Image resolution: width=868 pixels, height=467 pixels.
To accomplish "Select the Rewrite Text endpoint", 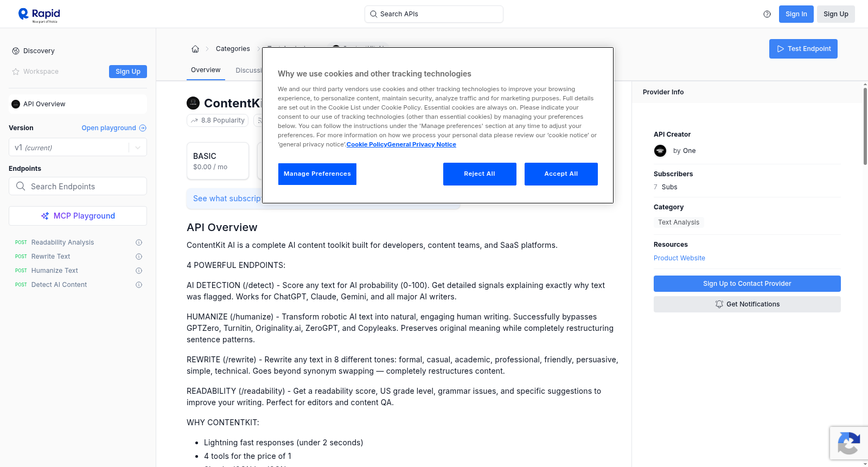I will [51, 257].
